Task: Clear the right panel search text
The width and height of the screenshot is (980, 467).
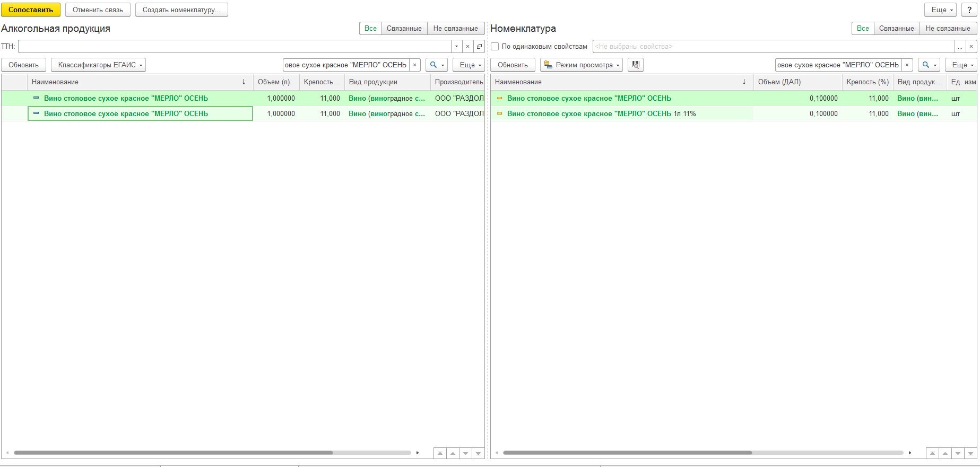Action: pyautogui.click(x=907, y=65)
